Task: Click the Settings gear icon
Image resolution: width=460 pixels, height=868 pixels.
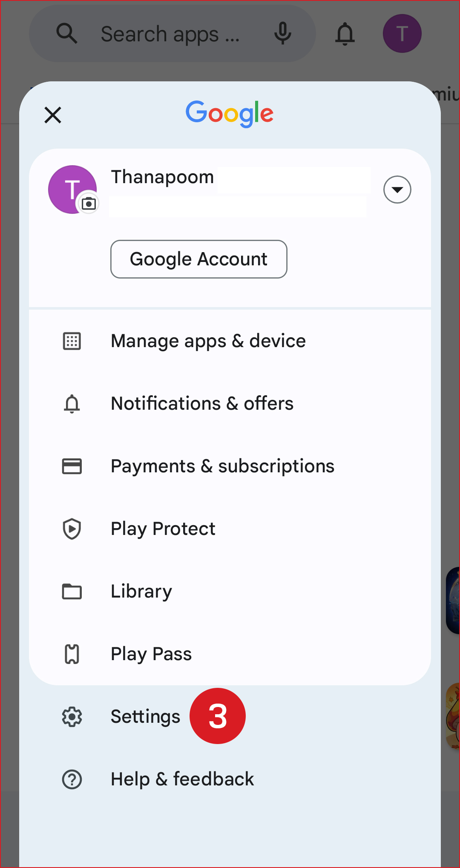Action: coord(72,717)
